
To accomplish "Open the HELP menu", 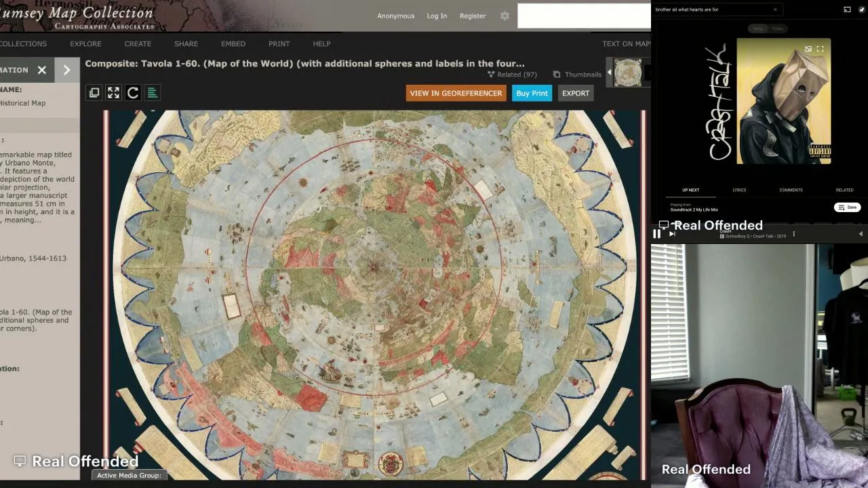I will click(x=321, y=43).
